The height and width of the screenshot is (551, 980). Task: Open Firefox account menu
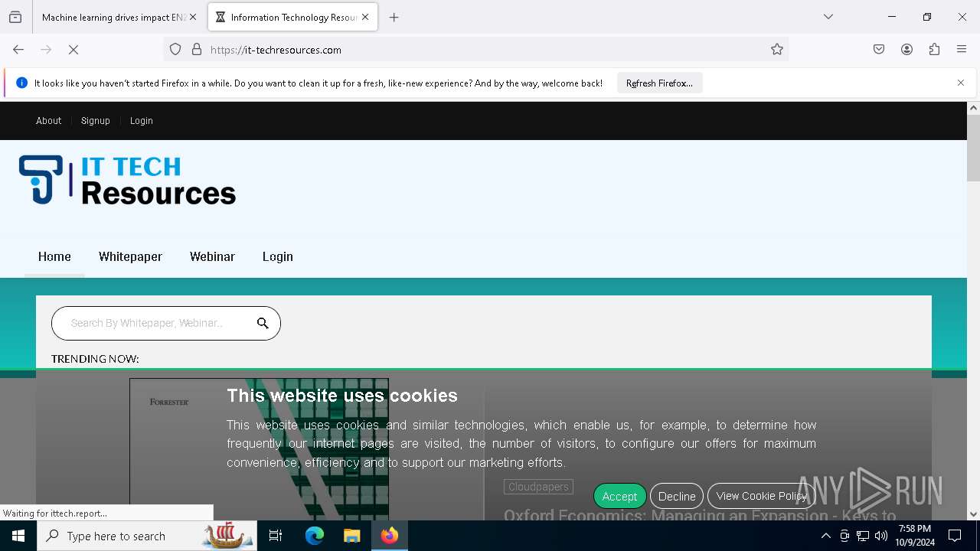[906, 50]
